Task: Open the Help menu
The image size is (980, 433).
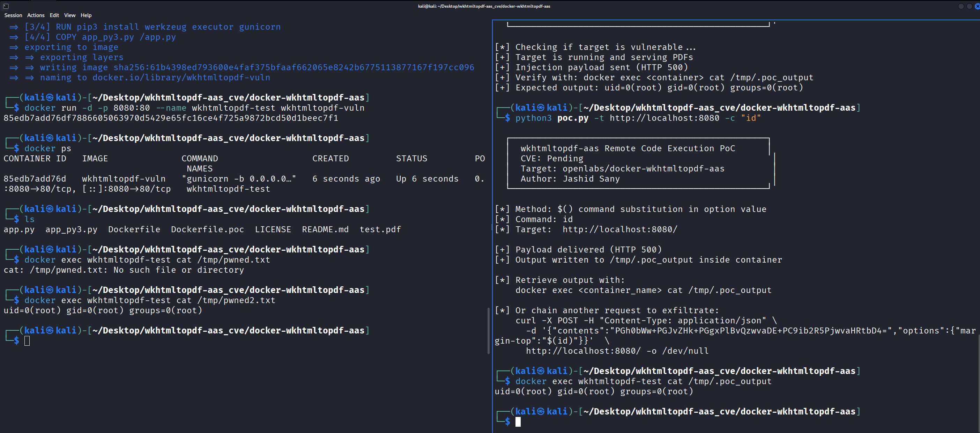Action: tap(86, 15)
